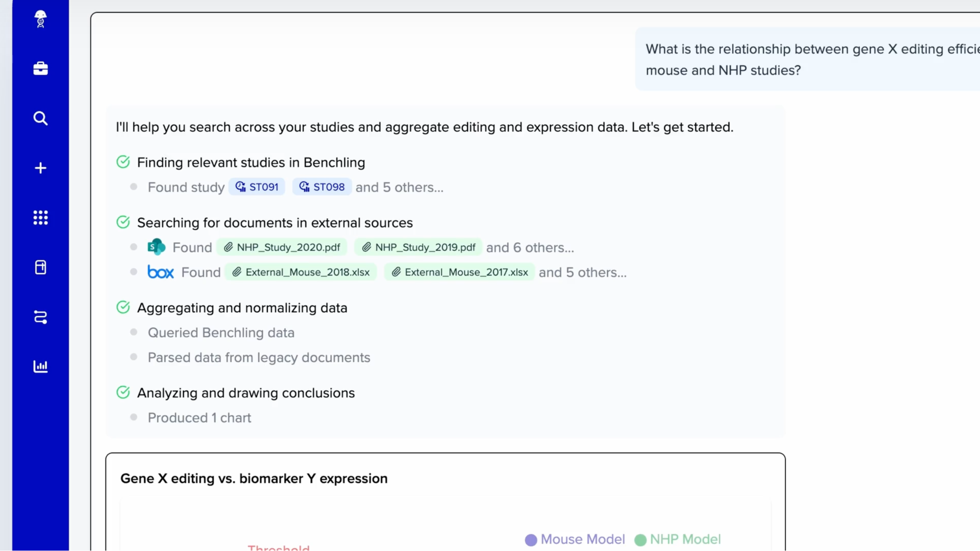Screen dimensions: 980x551
Task: Open External_Mouse_2017.xlsx file chip
Action: [x=460, y=272]
